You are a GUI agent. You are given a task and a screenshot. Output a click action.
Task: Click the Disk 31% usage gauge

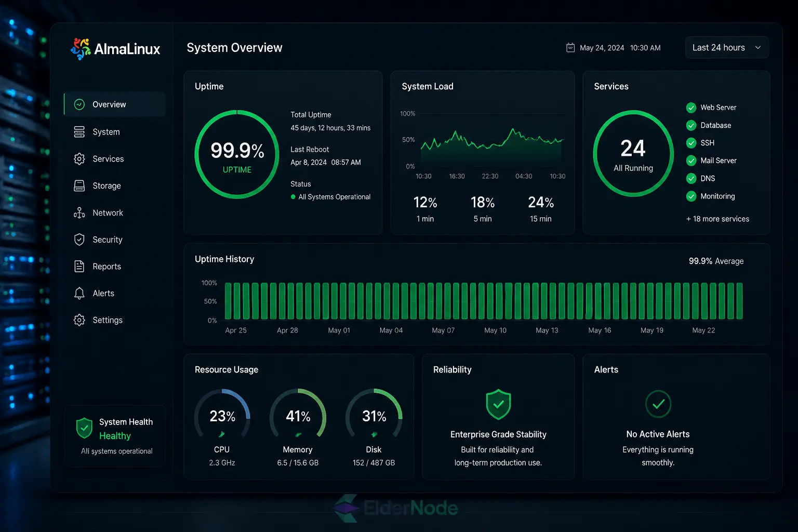tap(374, 414)
